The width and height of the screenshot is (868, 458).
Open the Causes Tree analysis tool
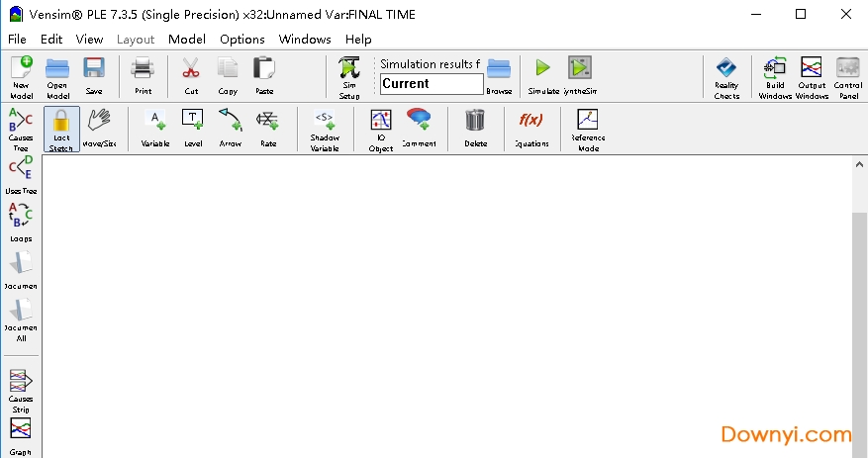tap(20, 129)
